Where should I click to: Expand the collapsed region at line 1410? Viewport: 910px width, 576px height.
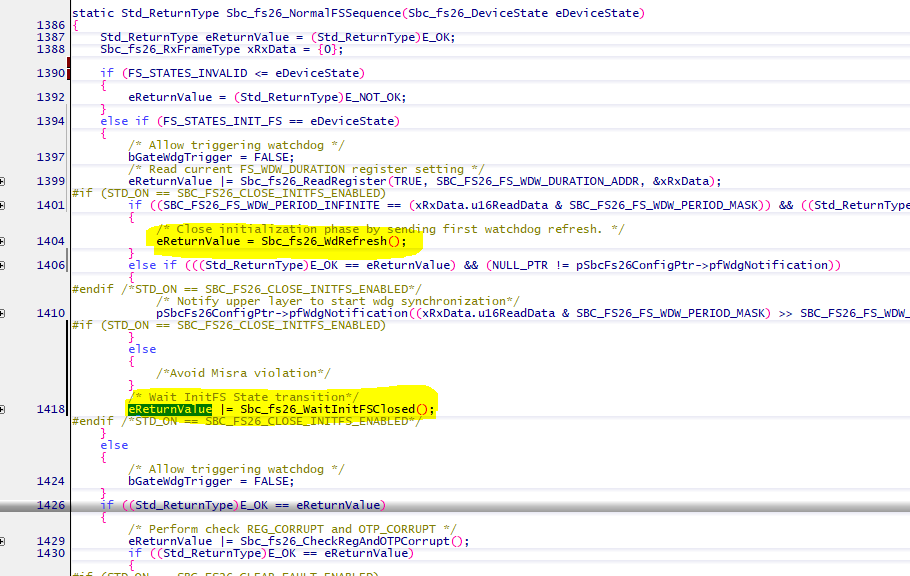click(x=5, y=313)
